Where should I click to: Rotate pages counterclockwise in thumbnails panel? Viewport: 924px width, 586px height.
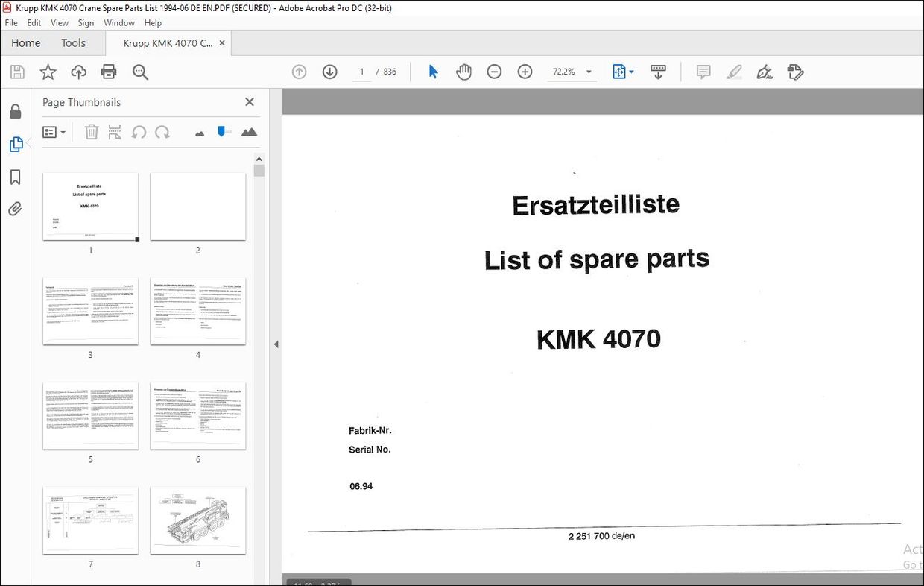tap(141, 131)
